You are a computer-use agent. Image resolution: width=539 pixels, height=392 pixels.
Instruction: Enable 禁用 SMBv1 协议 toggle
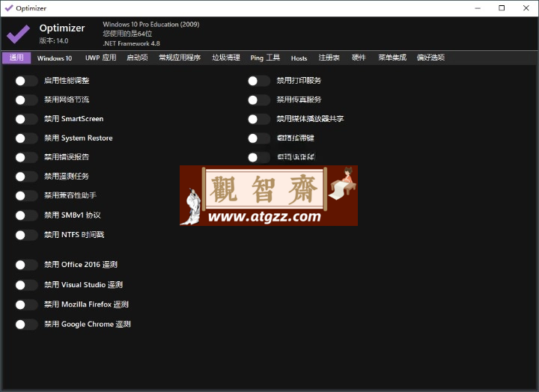(26, 215)
